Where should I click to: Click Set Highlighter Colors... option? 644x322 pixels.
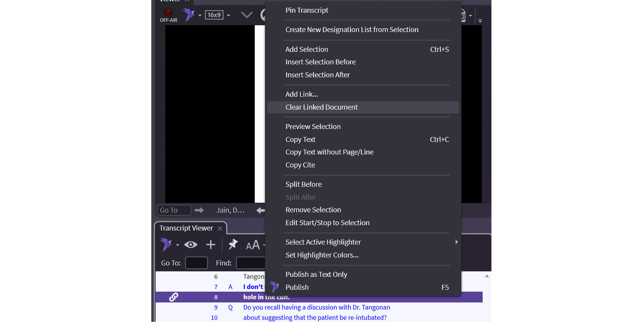pos(322,255)
